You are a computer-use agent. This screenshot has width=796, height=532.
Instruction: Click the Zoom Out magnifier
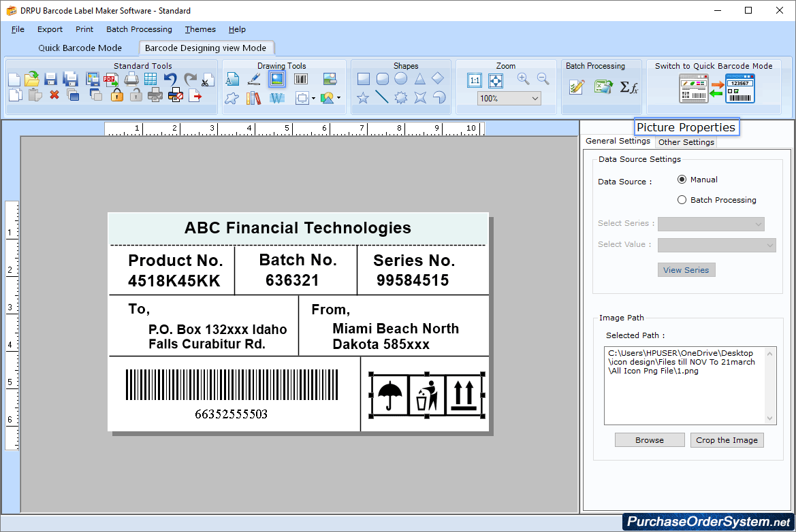click(x=543, y=79)
